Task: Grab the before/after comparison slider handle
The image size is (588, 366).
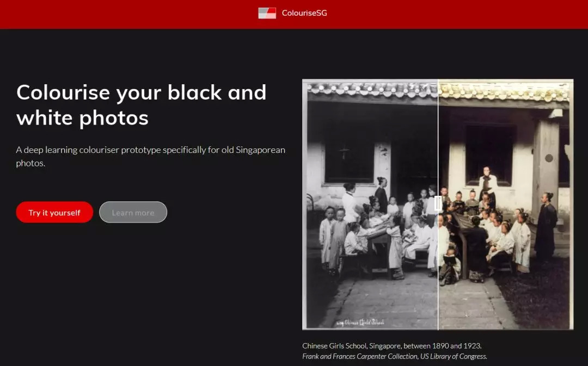Action: [438, 203]
